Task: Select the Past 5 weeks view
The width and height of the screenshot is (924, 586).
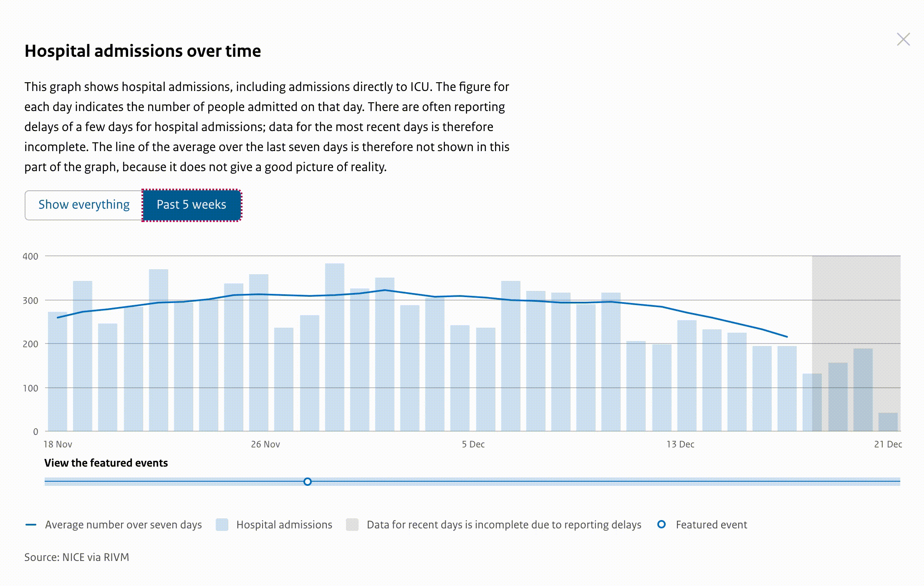Action: point(192,205)
